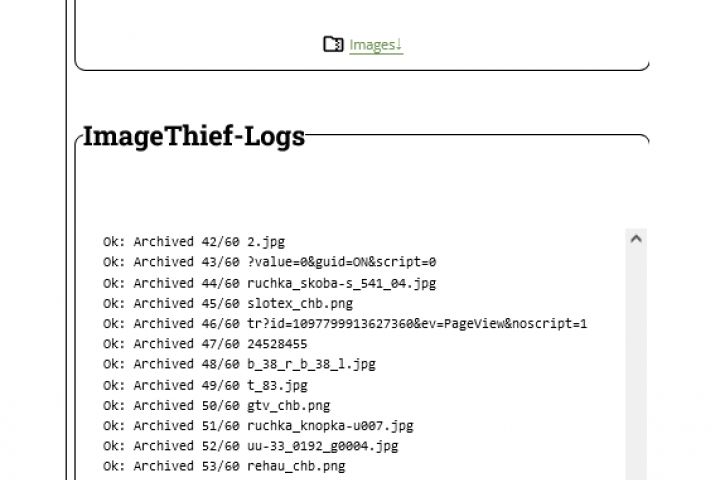Click the "Archived 42/60" status text

186,241
